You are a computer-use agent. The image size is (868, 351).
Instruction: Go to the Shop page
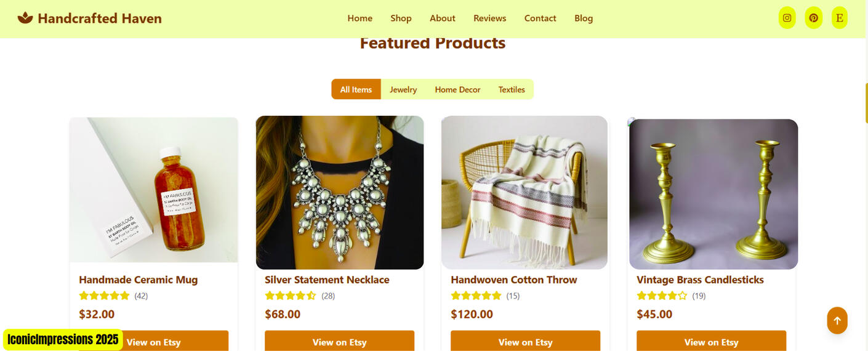click(401, 18)
